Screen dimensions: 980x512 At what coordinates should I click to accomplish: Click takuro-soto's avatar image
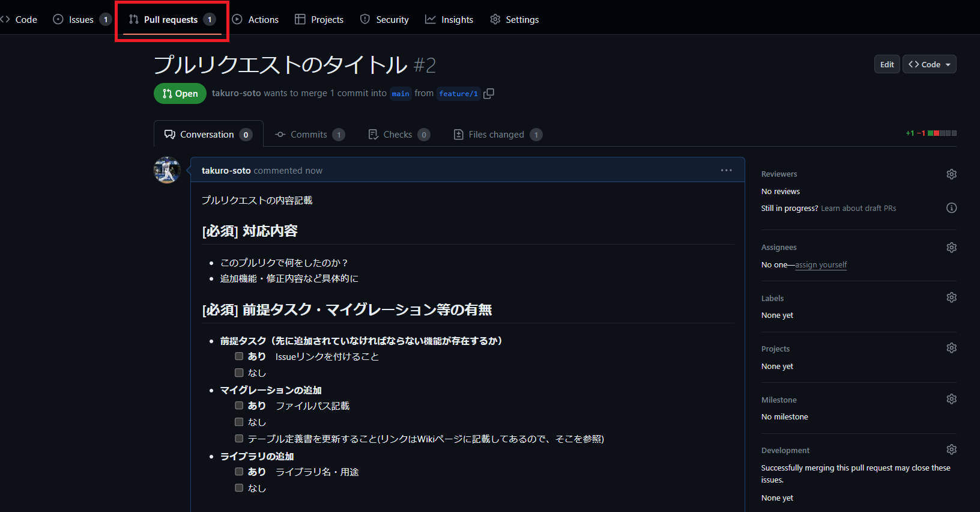(167, 170)
